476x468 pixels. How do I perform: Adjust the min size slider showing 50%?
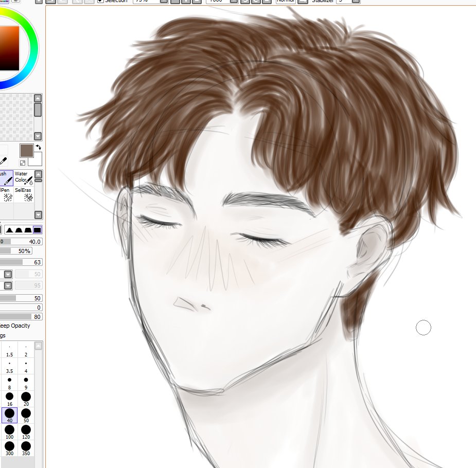16,251
